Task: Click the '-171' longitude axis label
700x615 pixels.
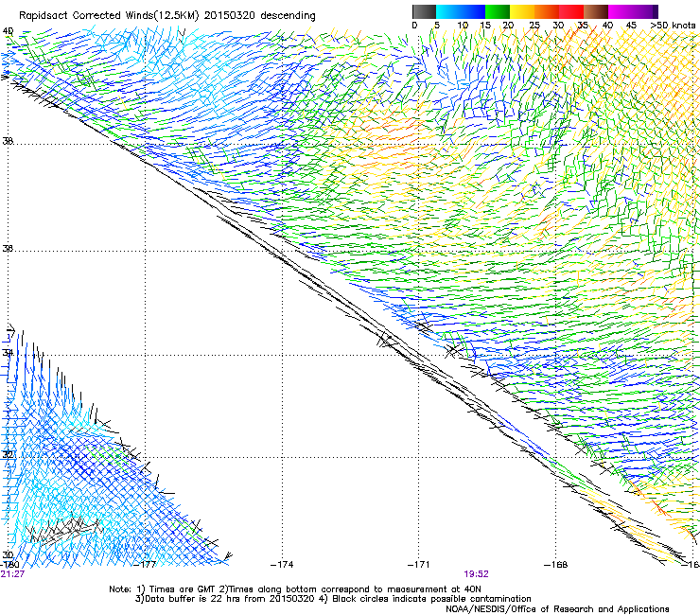Action: click(419, 565)
